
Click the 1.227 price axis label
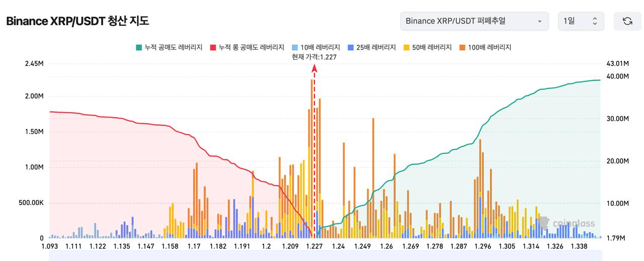click(314, 246)
